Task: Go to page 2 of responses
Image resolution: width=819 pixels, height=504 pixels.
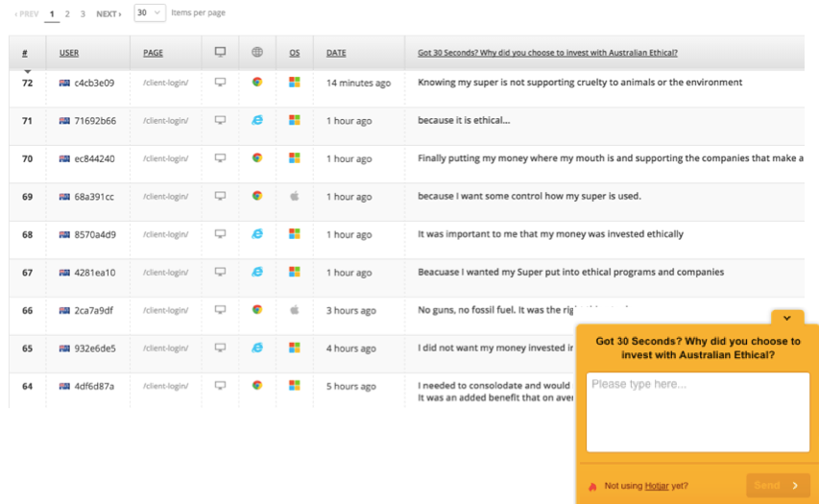Action: click(67, 14)
